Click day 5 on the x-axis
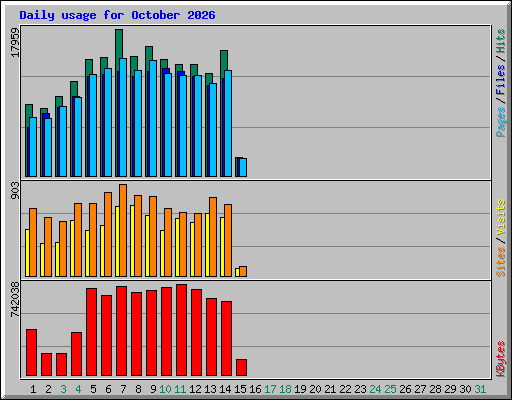Screen dimensions: 512x400 (x=93, y=389)
